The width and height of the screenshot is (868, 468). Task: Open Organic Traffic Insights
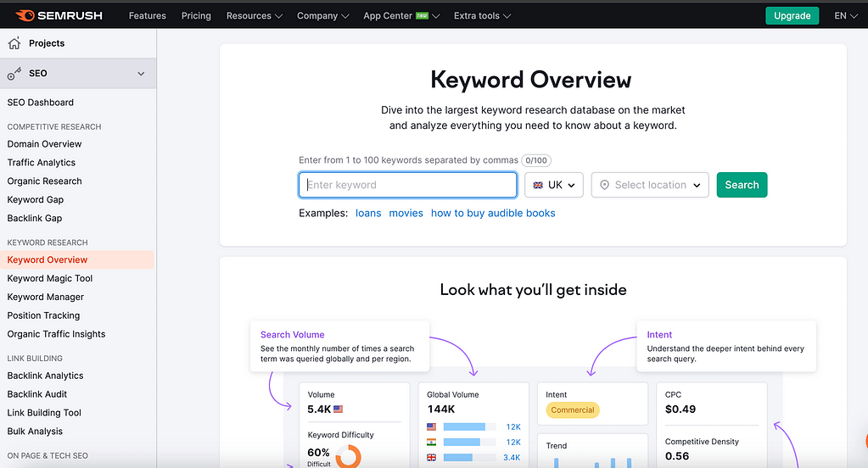pos(56,334)
